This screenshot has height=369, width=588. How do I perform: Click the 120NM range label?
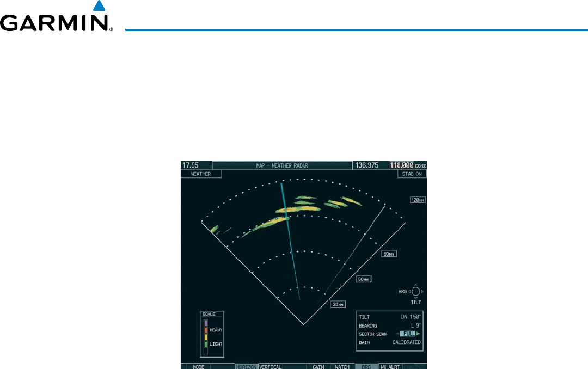[x=418, y=200]
